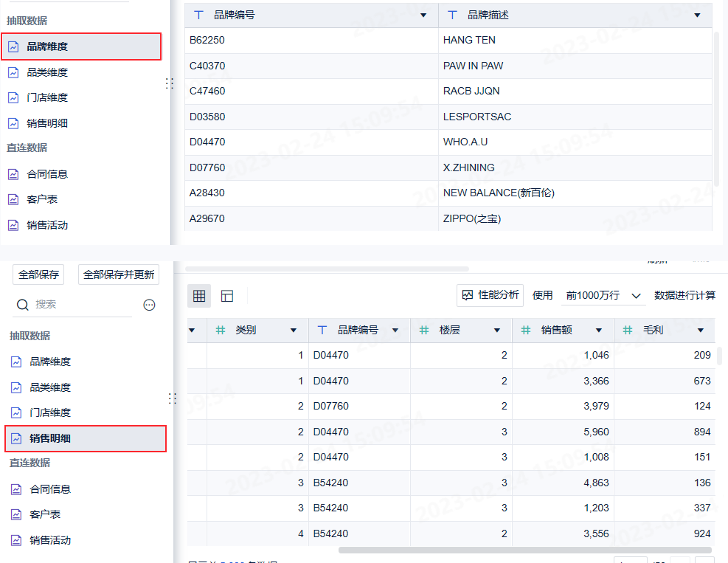Click the 性能分析 button
Viewport: 728px width, 563px height.
490,295
